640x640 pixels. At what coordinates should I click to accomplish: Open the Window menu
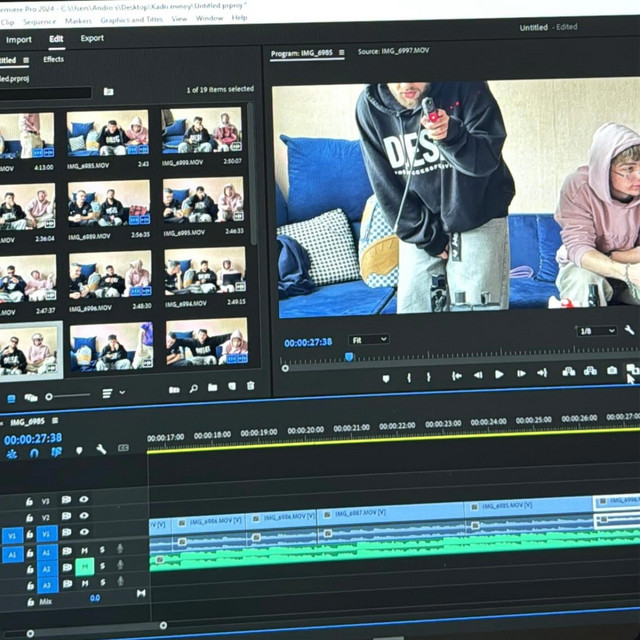click(x=209, y=18)
